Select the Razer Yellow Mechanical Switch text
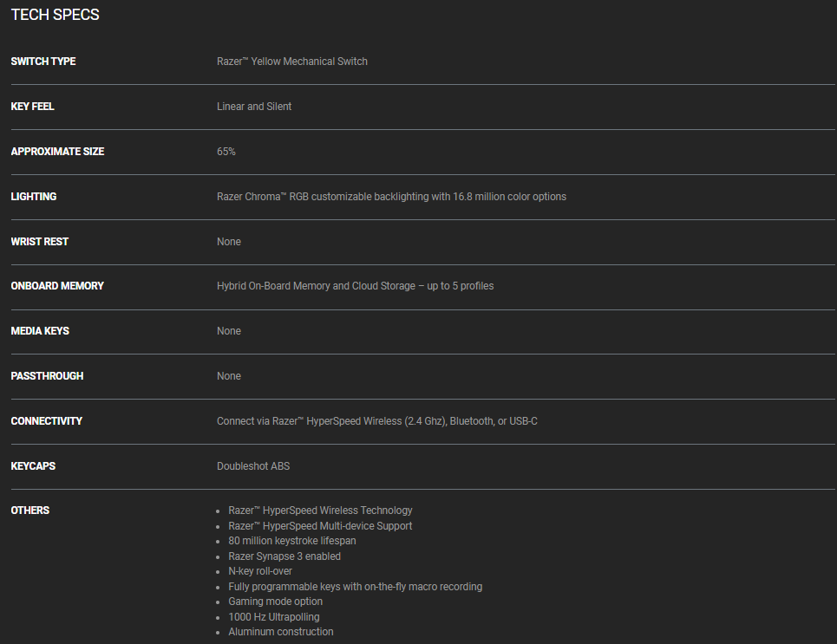Screen dimensions: 837x644 tap(292, 62)
